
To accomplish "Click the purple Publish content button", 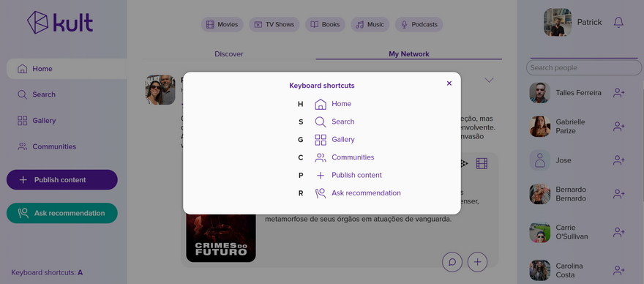I will point(62,179).
